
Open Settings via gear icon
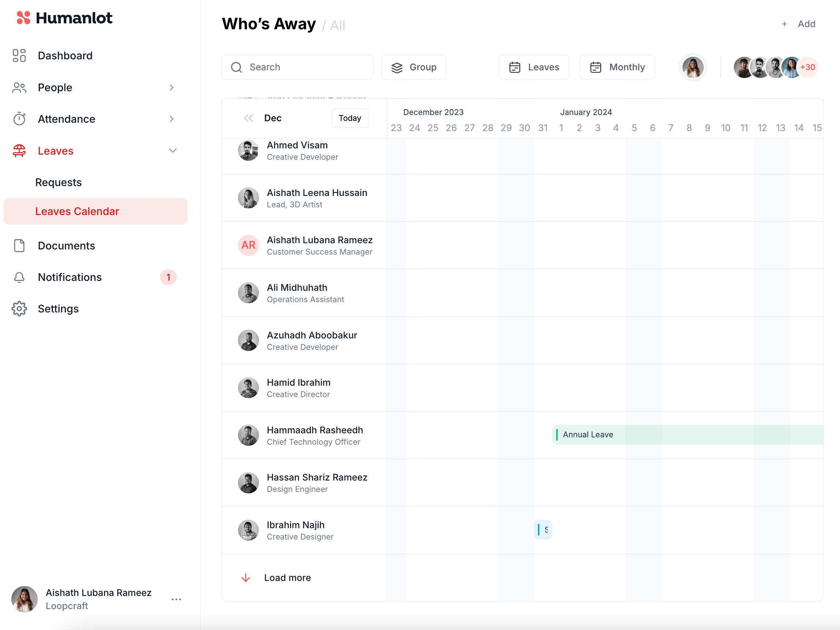pyautogui.click(x=19, y=309)
